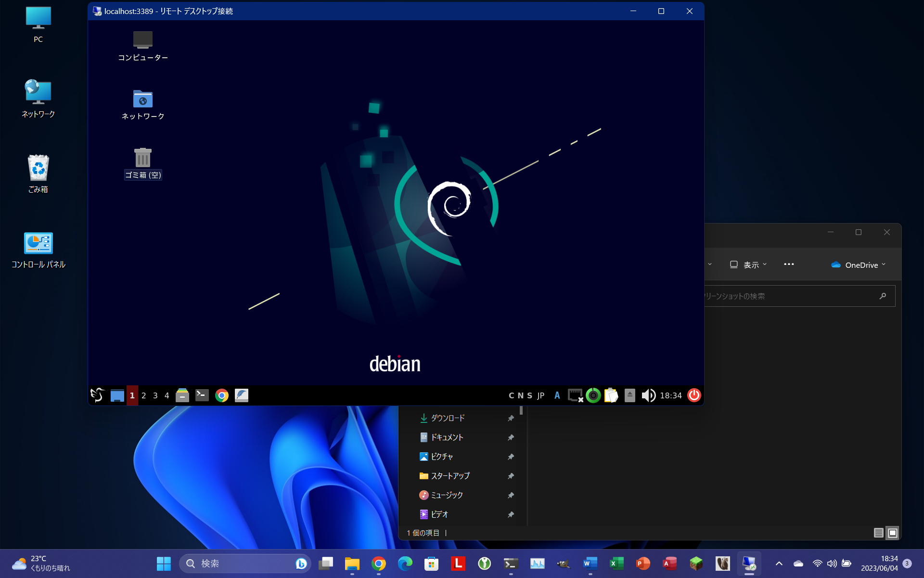Open the application menu bird icon on Debian panel
Viewport: 924px width, 578px height.
pyautogui.click(x=96, y=395)
